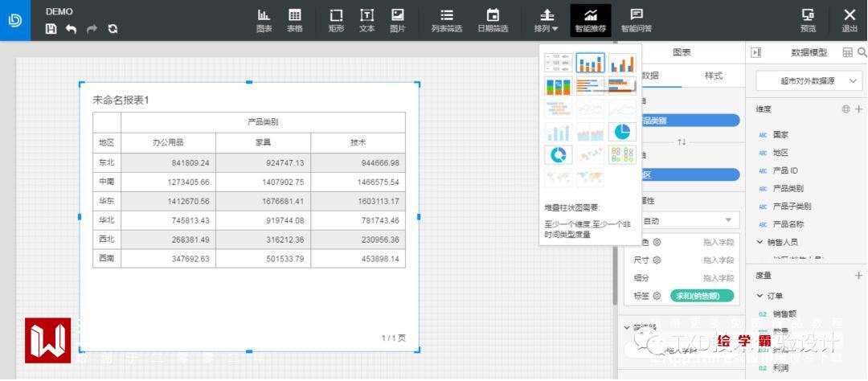Choose the colored world map thumbnail
The width and height of the screenshot is (868, 381).
tap(590, 178)
